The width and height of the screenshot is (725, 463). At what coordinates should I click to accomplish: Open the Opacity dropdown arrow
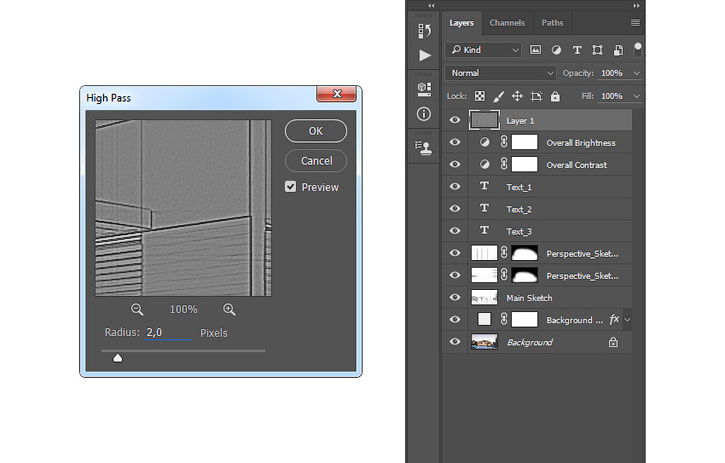[x=637, y=73]
